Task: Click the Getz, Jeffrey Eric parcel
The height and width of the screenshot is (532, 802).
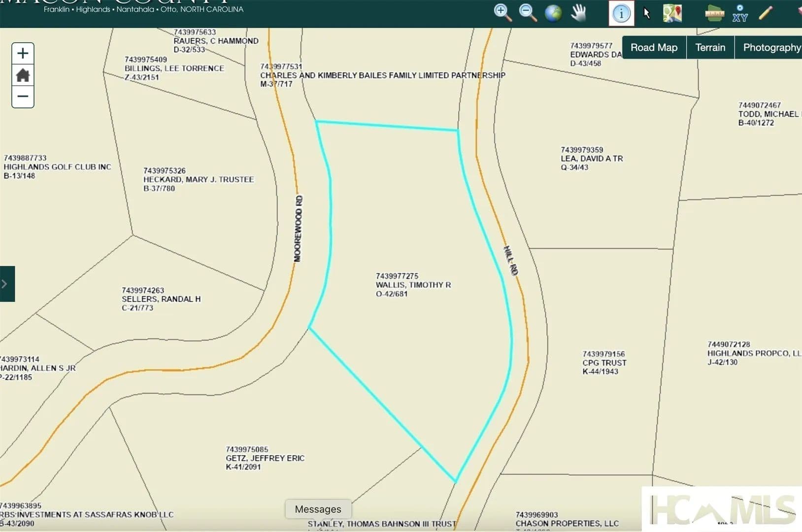Action: coord(265,458)
